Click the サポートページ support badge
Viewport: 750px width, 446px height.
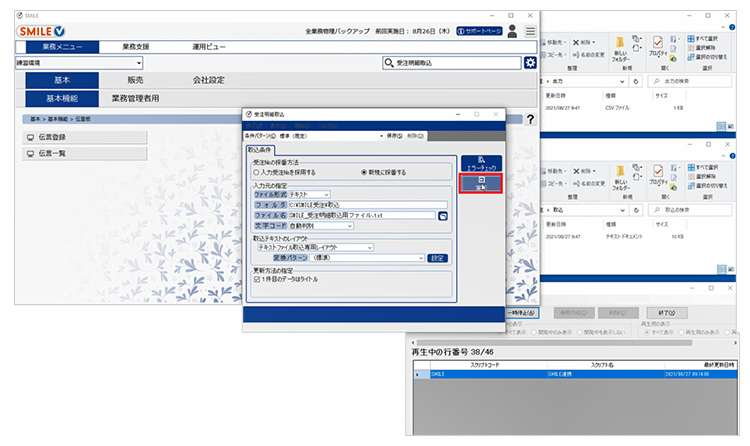click(479, 32)
